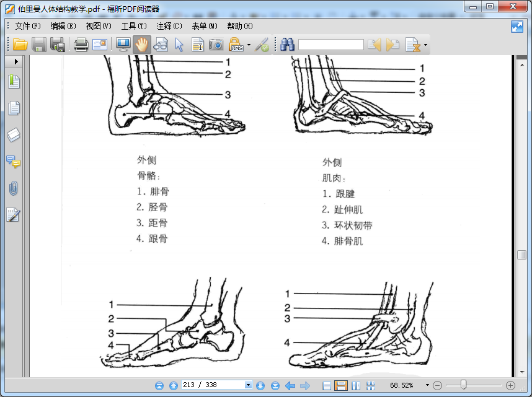This screenshot has height=397, width=532.
Task: Go to previous search result icon
Action: click(375, 45)
